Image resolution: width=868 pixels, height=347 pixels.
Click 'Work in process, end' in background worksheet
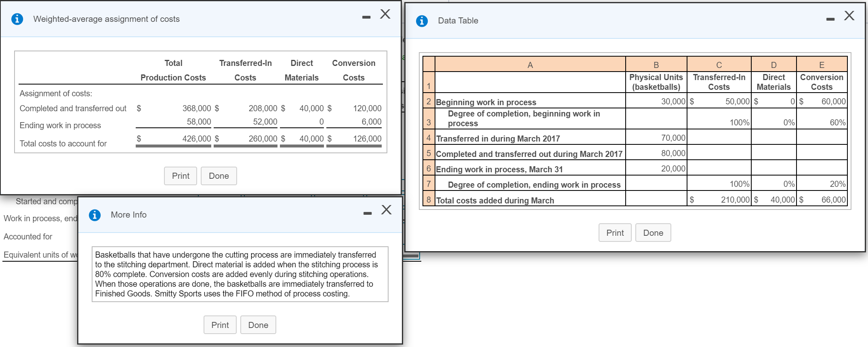click(x=40, y=218)
